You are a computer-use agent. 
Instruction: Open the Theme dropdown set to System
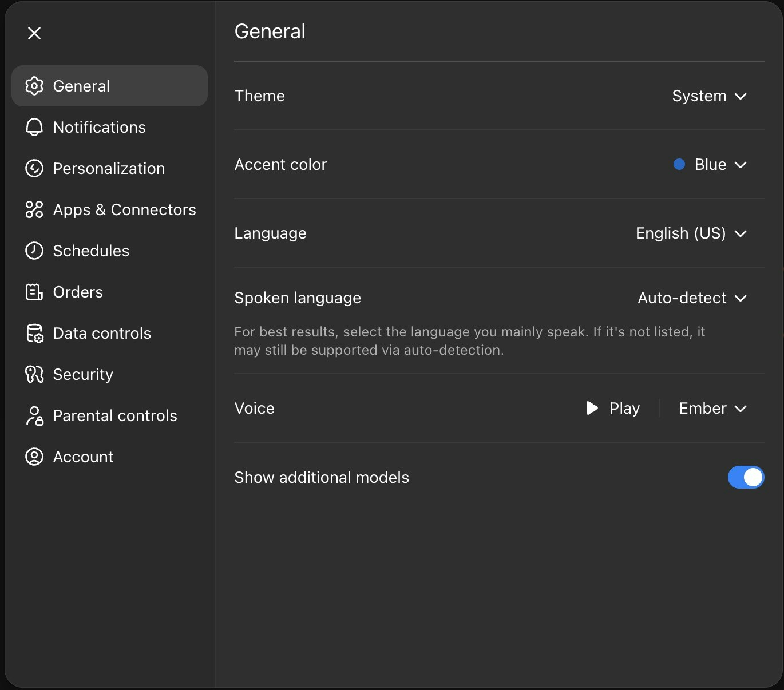click(710, 96)
